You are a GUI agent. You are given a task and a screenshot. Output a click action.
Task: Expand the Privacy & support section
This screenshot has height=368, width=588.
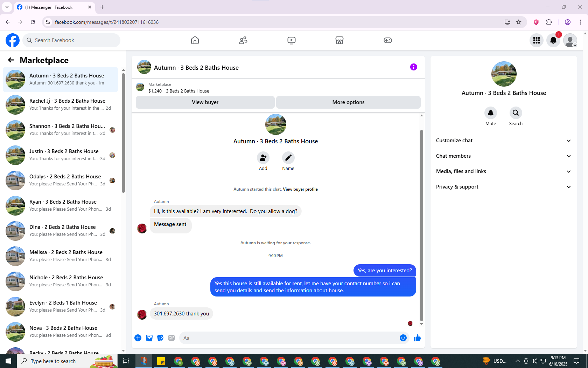click(504, 187)
